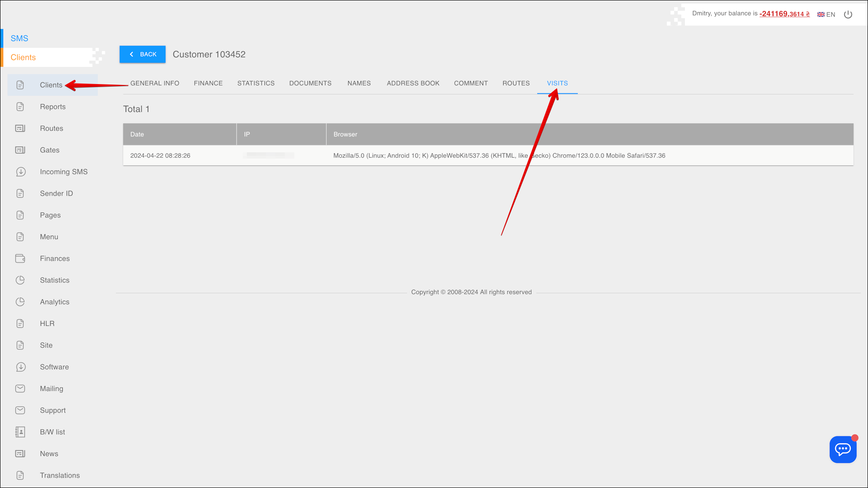Click the Incoming SMS download icon

pyautogui.click(x=20, y=172)
